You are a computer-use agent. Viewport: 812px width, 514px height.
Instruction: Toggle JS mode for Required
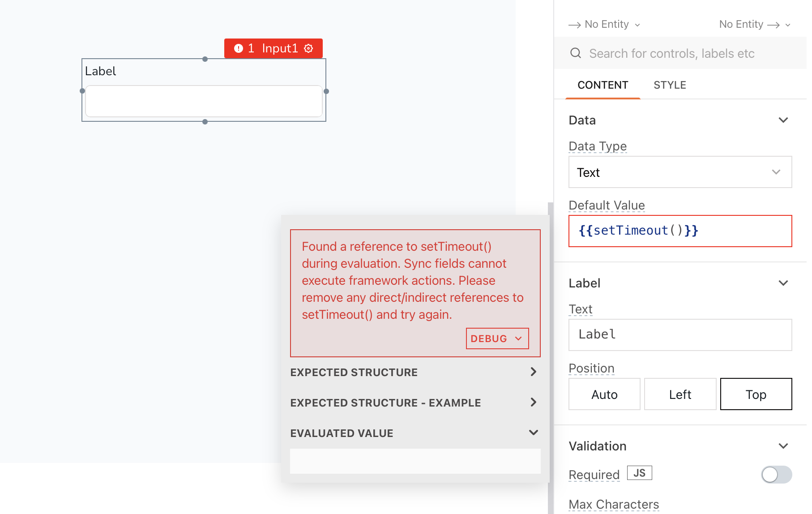tap(639, 473)
